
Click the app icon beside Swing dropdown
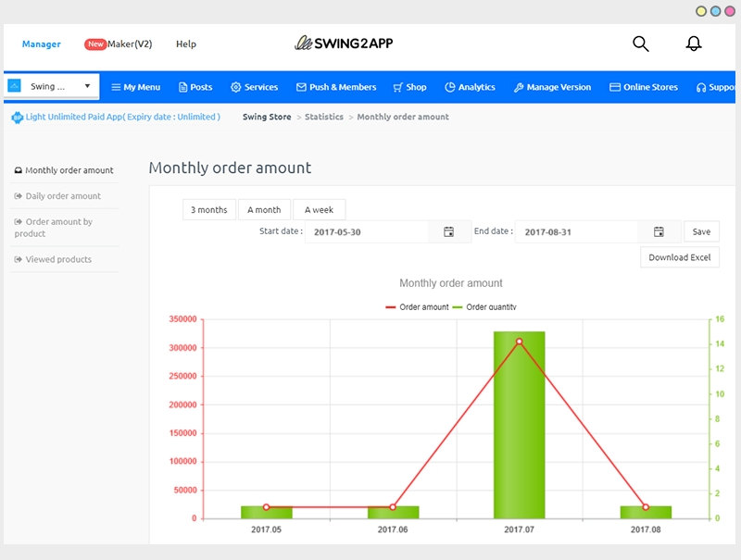[x=15, y=86]
